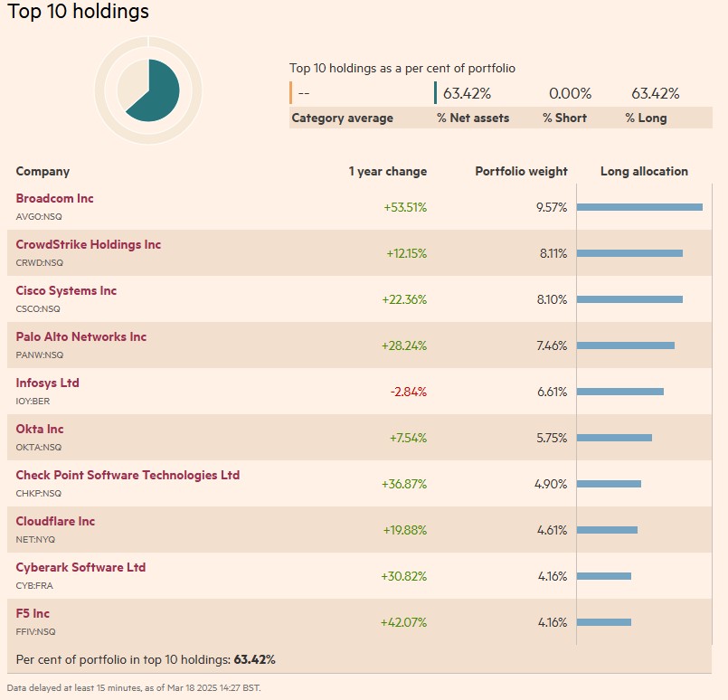The image size is (728, 700).
Task: Open Cisco Systems Inc holding page
Action: (66, 290)
